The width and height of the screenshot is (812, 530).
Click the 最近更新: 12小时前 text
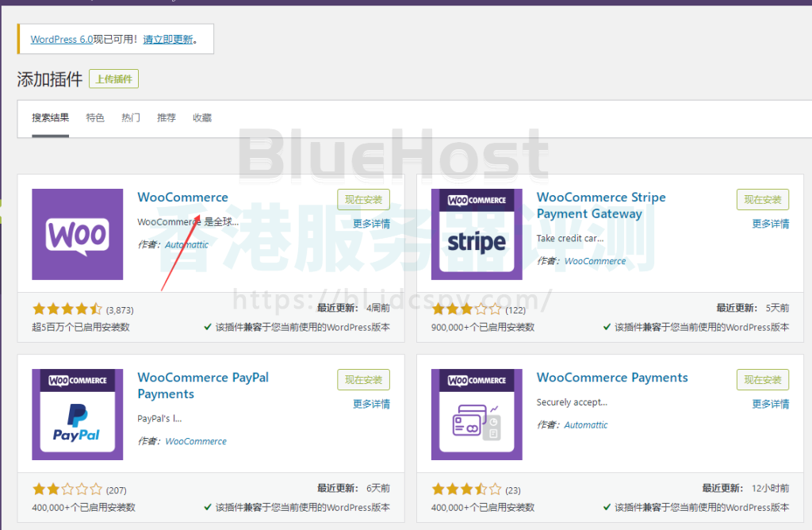coord(745,489)
